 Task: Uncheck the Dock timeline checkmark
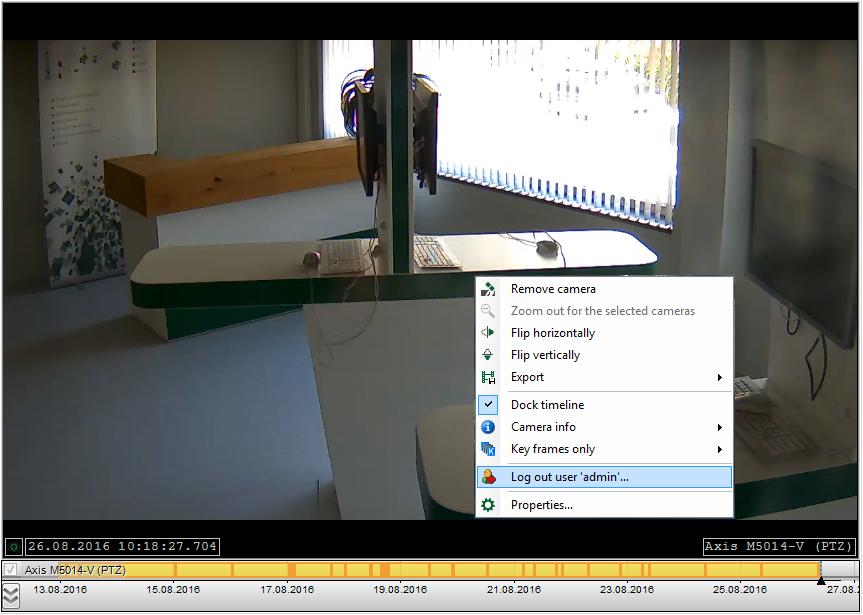pyautogui.click(x=488, y=405)
